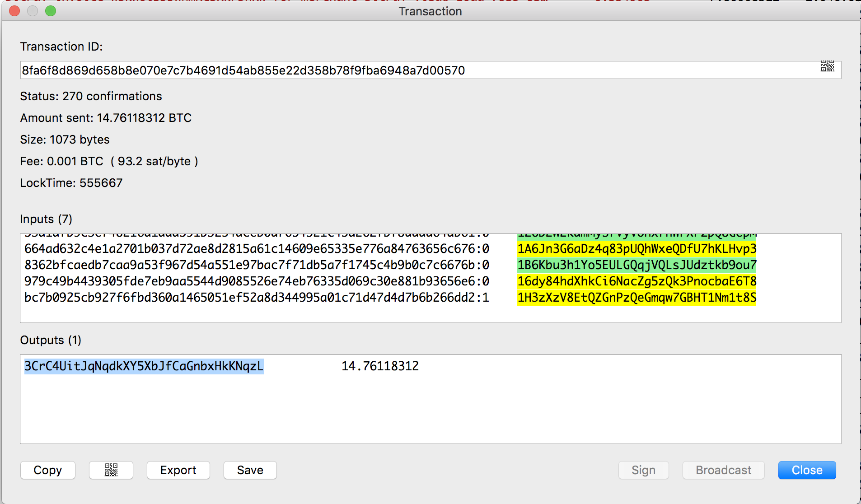Click the Inputs (7) heading
861x504 pixels.
point(46,219)
